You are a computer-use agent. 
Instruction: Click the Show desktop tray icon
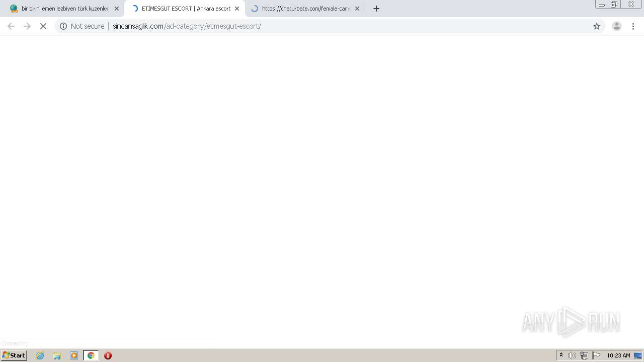[638, 355]
